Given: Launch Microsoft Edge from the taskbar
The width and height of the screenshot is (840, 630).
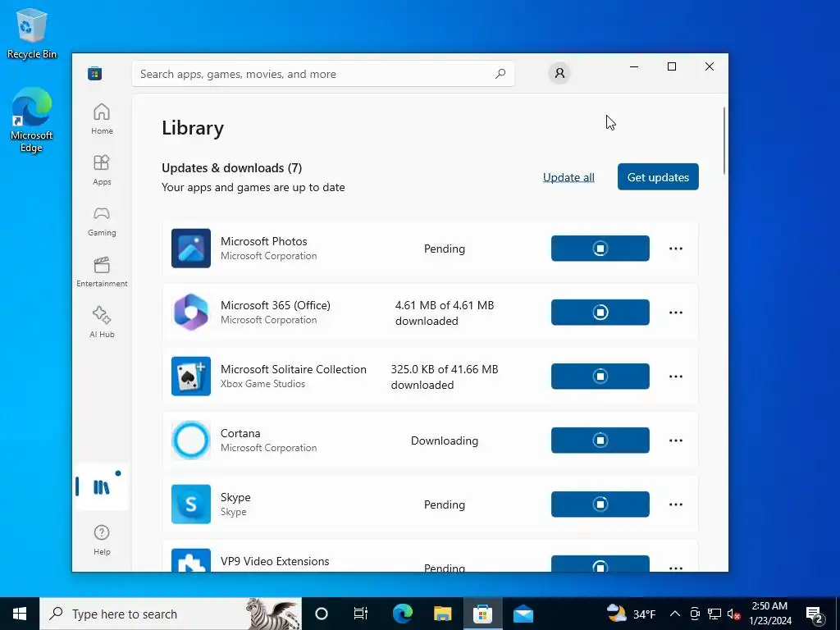Looking at the screenshot, I should [402, 614].
